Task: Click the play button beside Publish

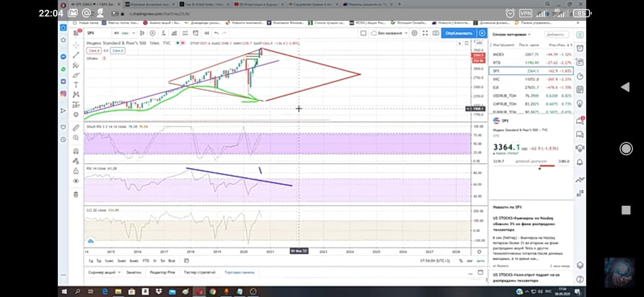Action: click(482, 33)
